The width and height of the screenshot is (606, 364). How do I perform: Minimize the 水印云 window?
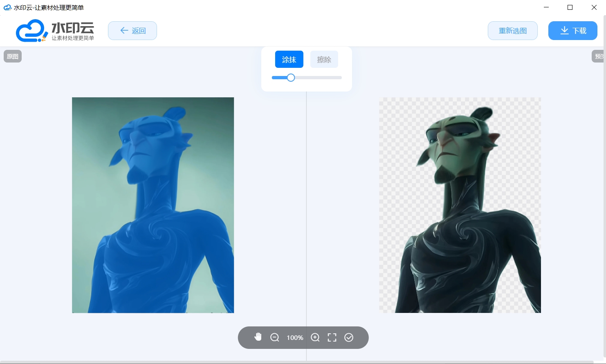(x=546, y=7)
